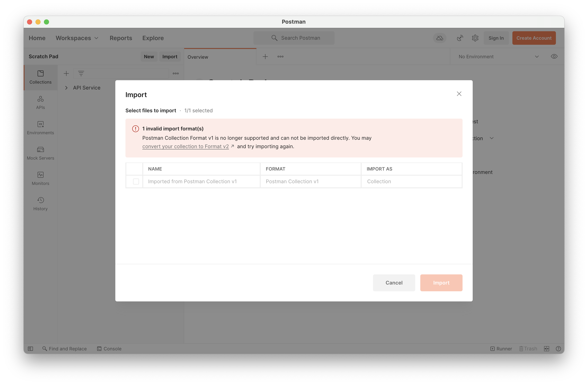Open the Collections sidebar panel
This screenshot has height=385, width=588.
[x=40, y=77]
